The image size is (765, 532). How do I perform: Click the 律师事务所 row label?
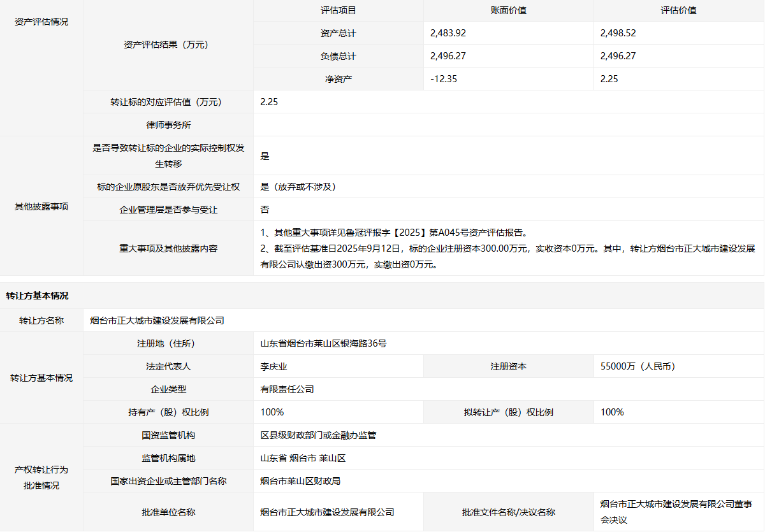[x=168, y=125]
